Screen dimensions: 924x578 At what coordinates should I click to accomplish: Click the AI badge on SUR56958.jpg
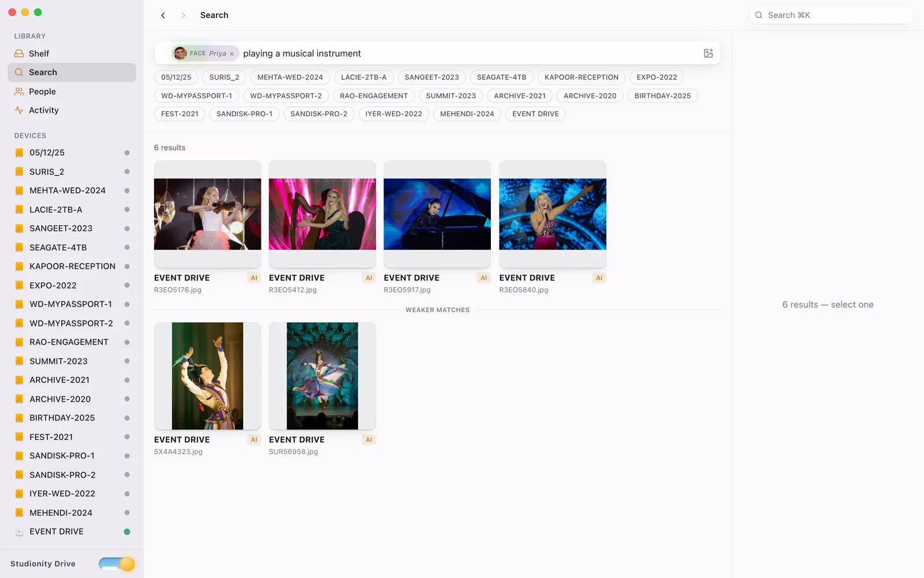click(369, 440)
